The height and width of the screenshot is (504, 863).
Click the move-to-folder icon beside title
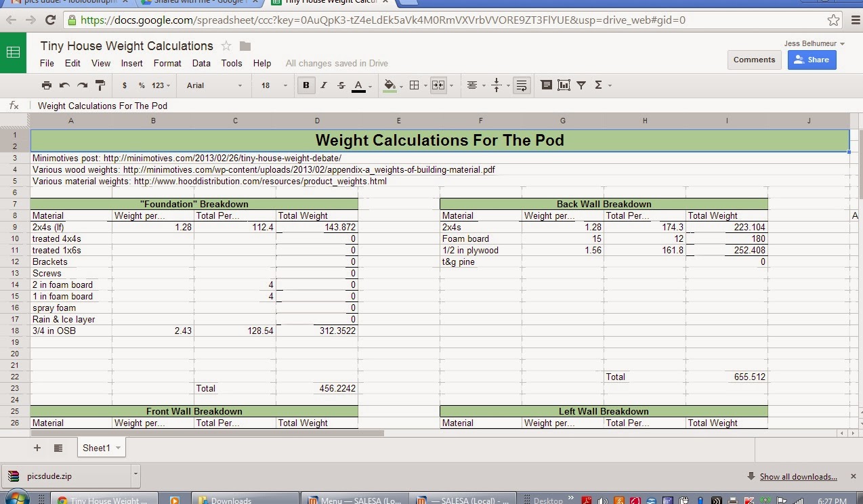pos(245,46)
